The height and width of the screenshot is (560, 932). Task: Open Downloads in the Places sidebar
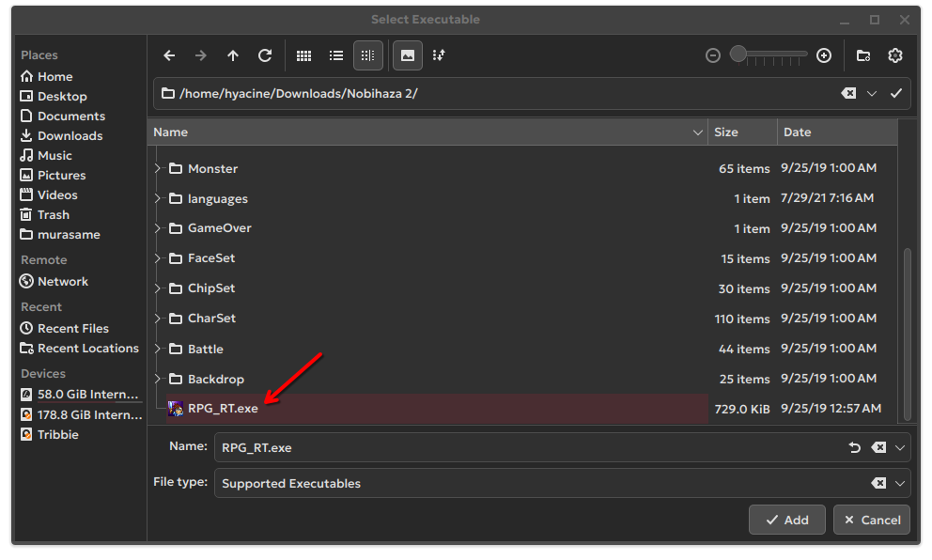[x=70, y=135]
